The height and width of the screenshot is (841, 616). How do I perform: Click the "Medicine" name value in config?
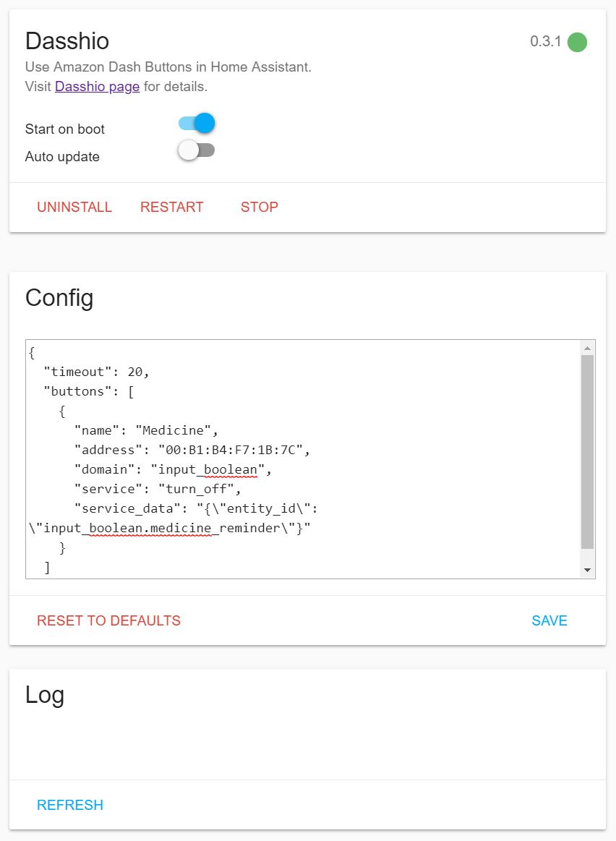point(176,430)
